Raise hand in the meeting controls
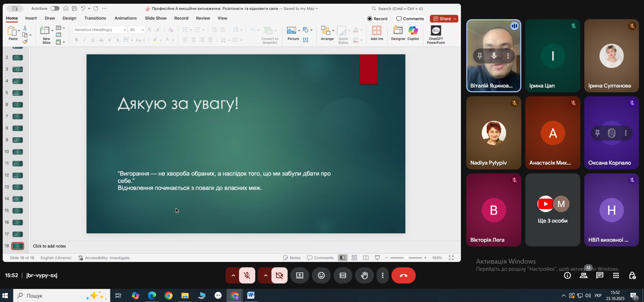Viewport: 644px width, 302px height. click(x=364, y=275)
